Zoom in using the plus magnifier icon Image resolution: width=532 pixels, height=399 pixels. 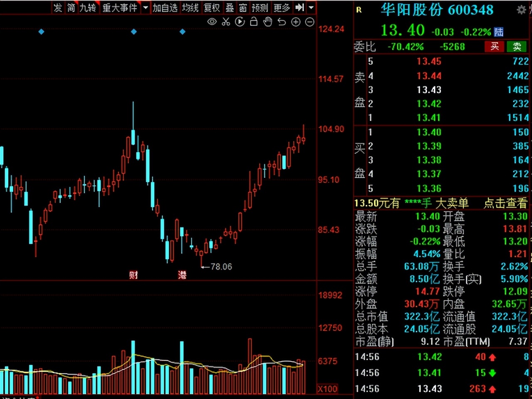pyautogui.click(x=296, y=22)
